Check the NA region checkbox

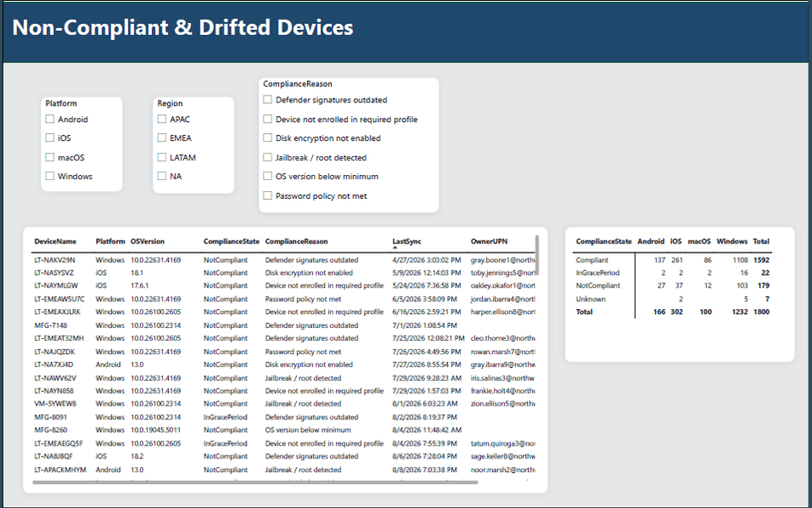(161, 176)
